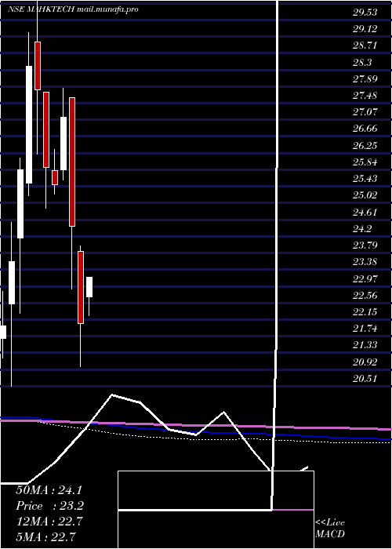
Task: Click the 23.38 price axis label
Action: click(365, 262)
